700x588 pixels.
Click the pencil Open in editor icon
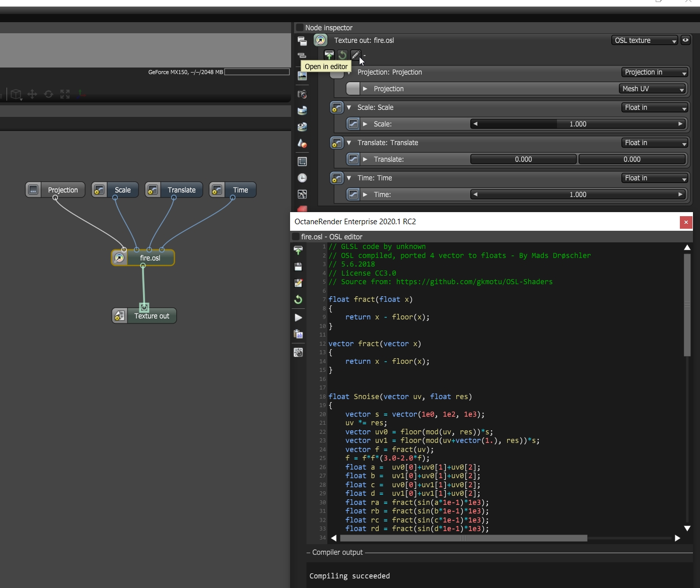click(355, 55)
